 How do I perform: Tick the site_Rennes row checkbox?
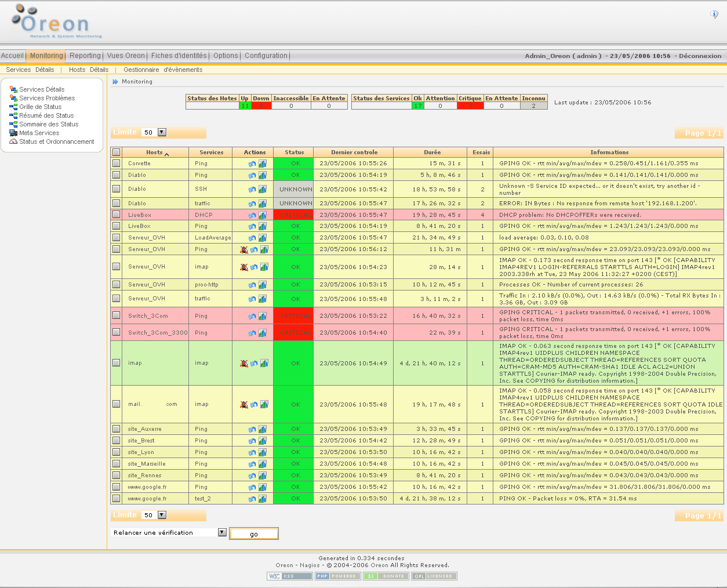point(117,476)
